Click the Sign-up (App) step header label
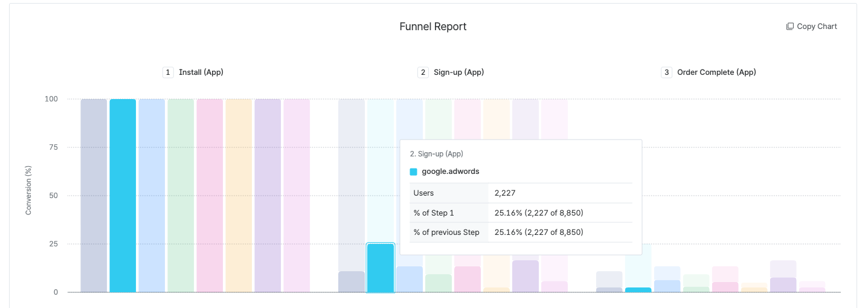The image size is (868, 308). coord(459,72)
